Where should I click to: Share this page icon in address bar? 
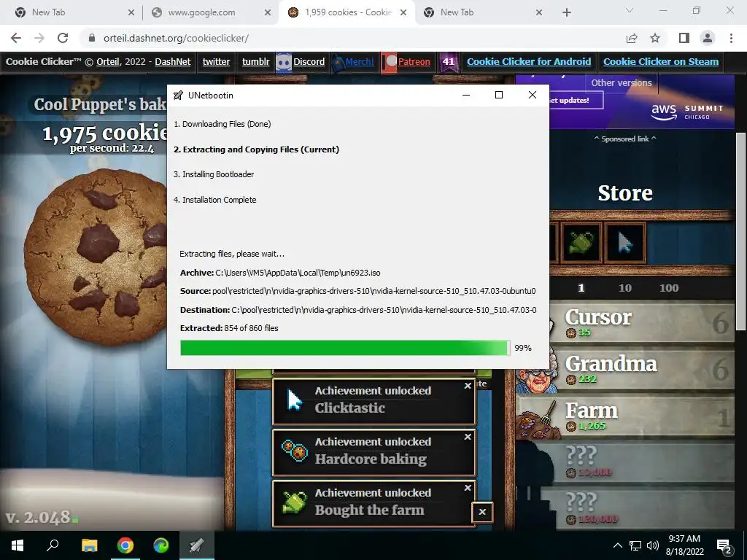pyautogui.click(x=632, y=38)
